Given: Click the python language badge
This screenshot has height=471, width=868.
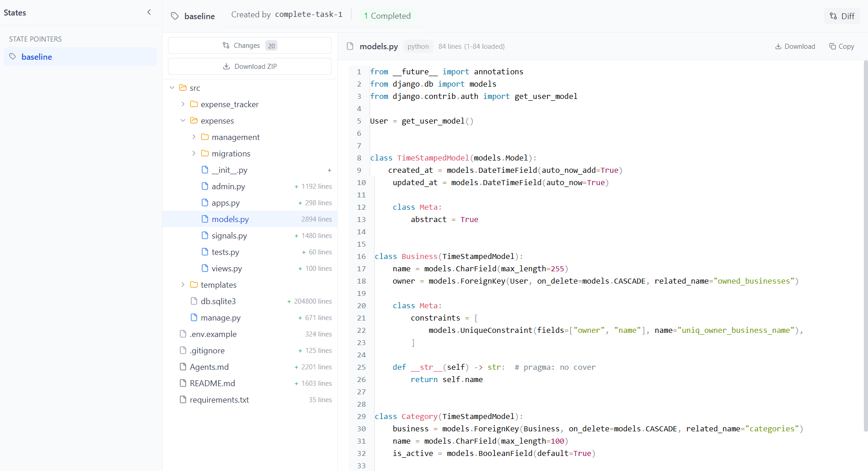Looking at the screenshot, I should [x=417, y=46].
